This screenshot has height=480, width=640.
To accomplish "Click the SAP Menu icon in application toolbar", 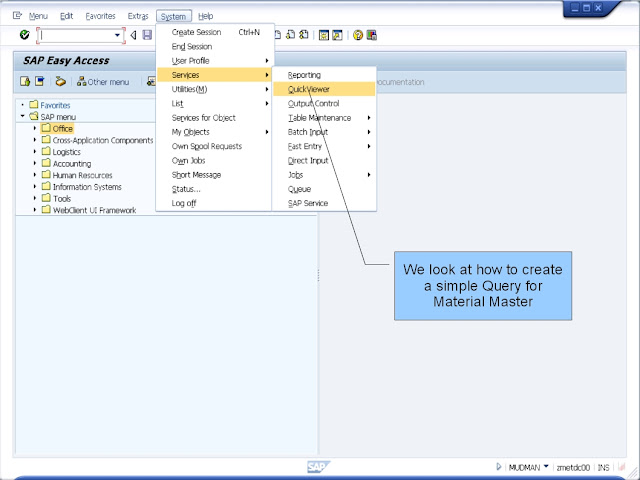I will point(40,81).
